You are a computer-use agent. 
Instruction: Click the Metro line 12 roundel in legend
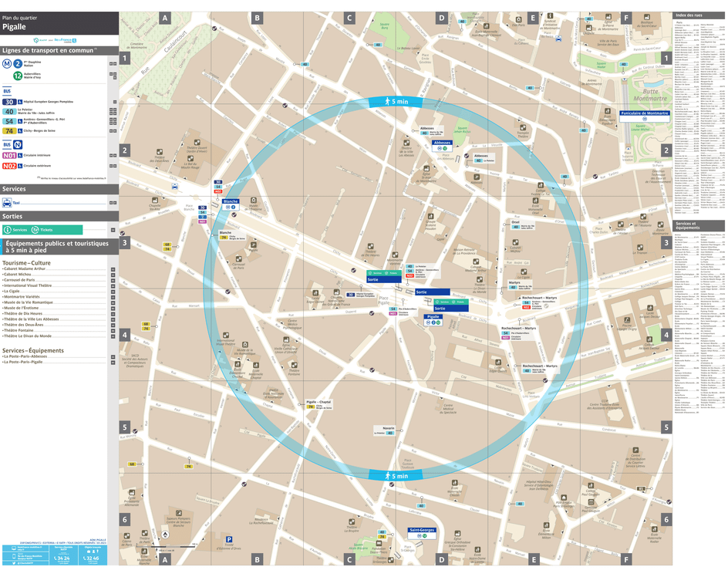tap(17, 75)
